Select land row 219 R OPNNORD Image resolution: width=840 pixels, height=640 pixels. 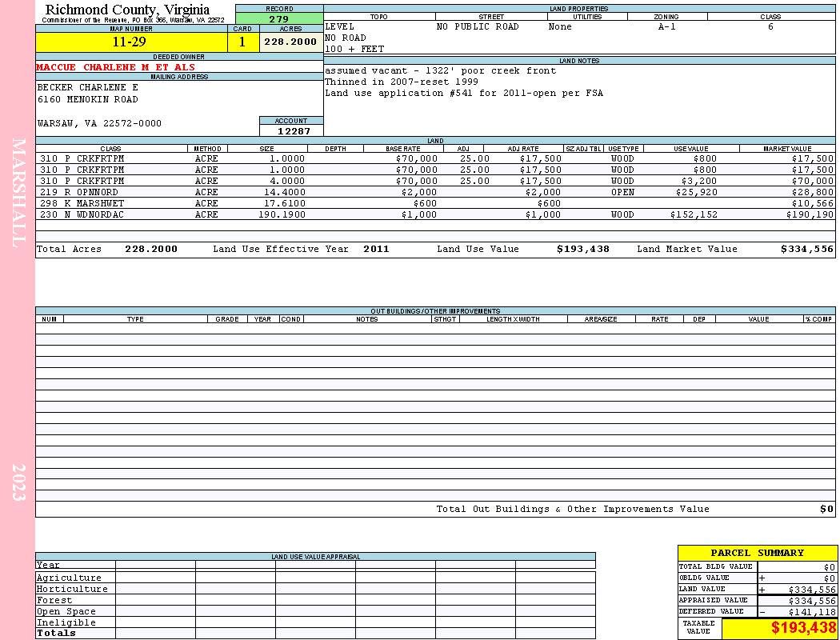click(435, 192)
